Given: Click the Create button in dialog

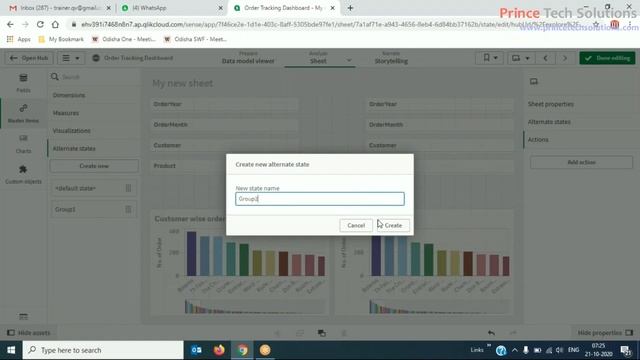Looking at the screenshot, I should (393, 225).
